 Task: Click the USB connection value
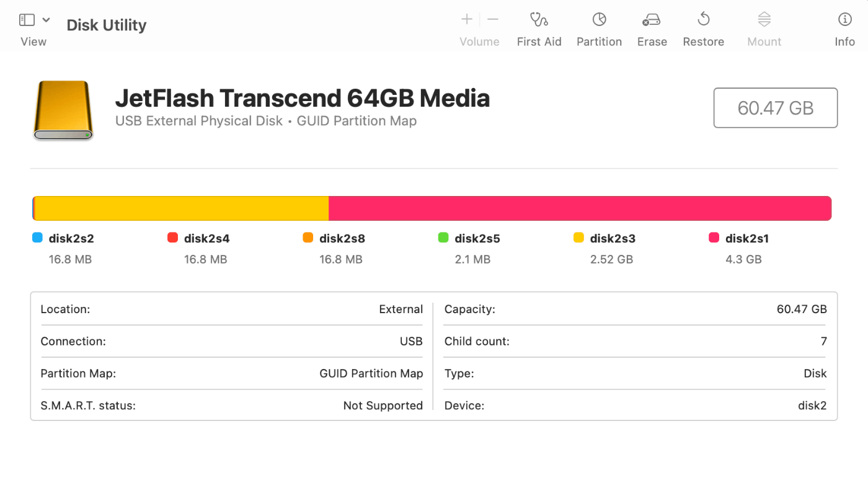coord(411,341)
